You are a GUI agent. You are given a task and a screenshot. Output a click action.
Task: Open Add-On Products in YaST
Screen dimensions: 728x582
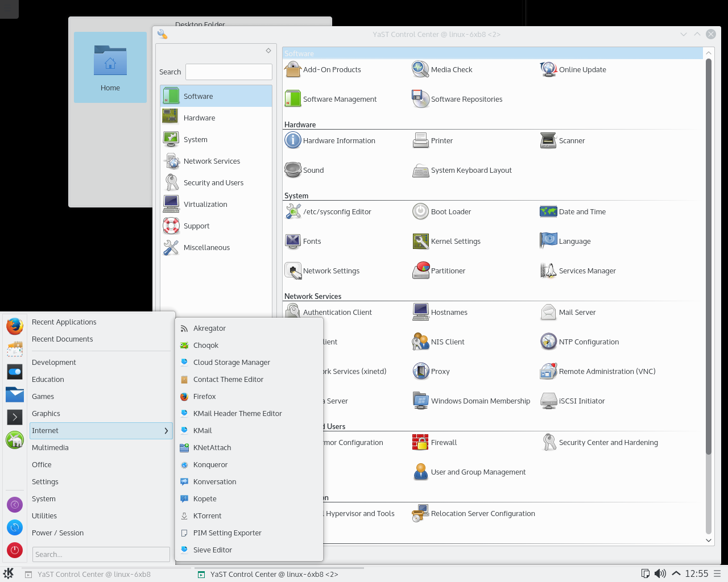[322, 69]
